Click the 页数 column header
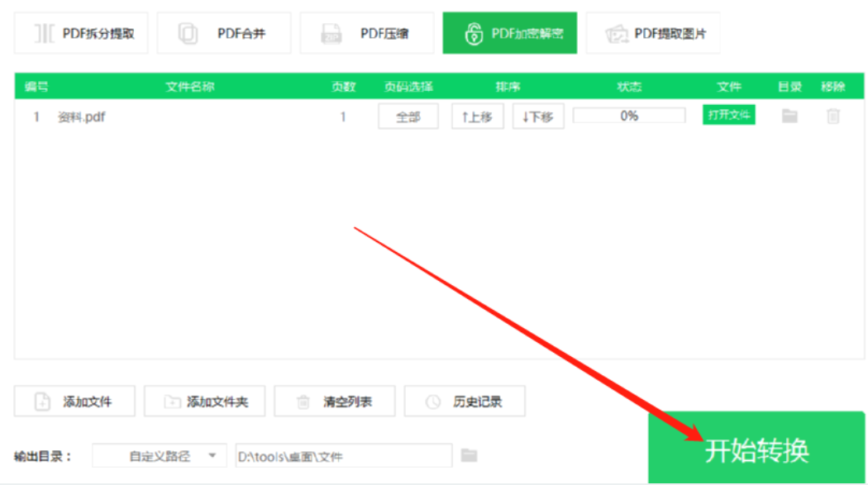868x485 pixels. (x=343, y=86)
